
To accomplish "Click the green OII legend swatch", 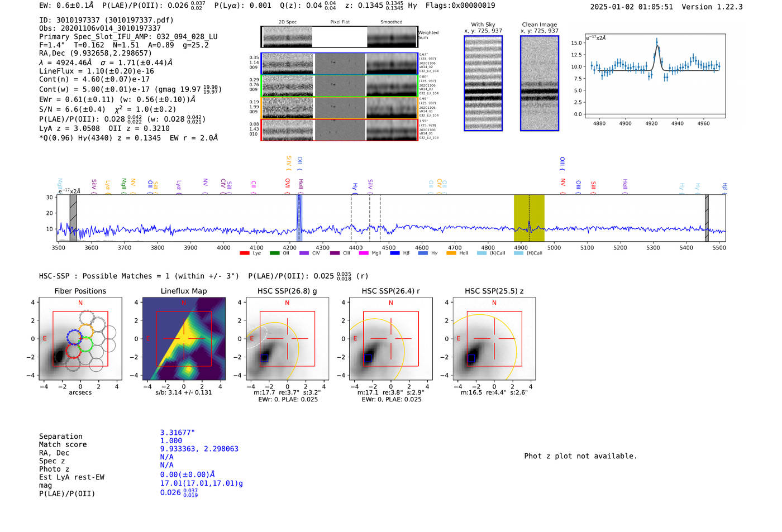I will click(274, 253).
